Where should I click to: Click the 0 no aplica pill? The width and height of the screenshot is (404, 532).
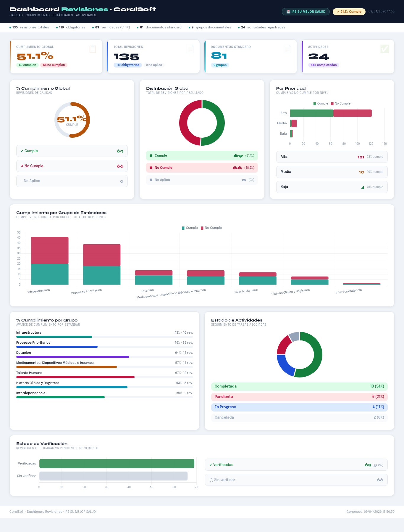[154, 65]
